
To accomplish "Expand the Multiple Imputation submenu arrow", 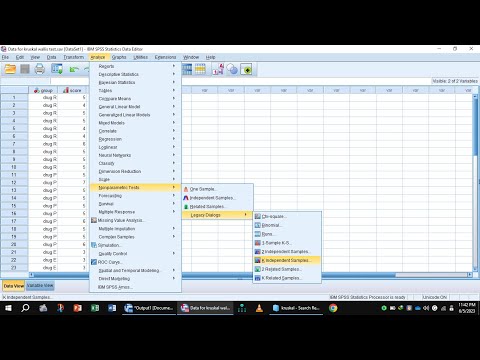I will coord(174,228).
